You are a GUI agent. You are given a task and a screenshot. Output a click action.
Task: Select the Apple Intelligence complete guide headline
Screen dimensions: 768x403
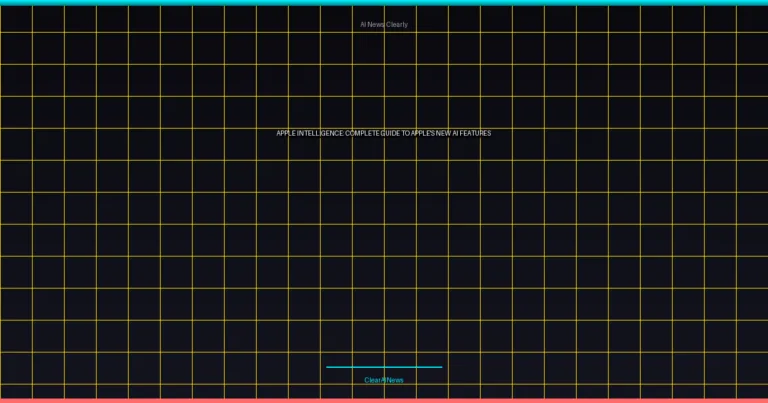(384, 133)
